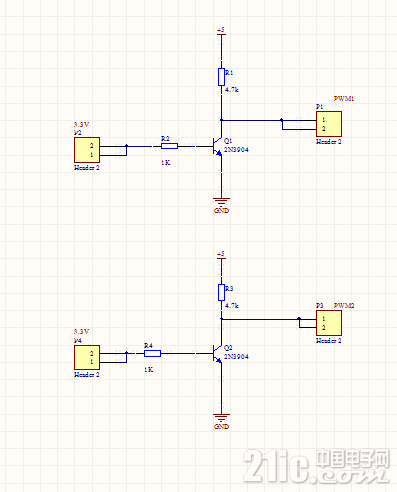Viewport: 397px width, 492px height.
Task: Select resistor R4 symbol
Action: click(x=152, y=353)
